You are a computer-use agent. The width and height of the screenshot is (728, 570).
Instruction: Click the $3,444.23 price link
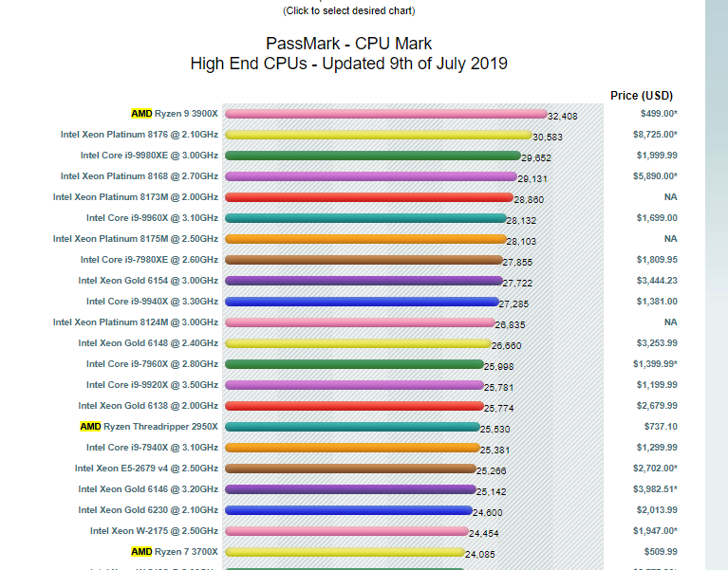[657, 281]
